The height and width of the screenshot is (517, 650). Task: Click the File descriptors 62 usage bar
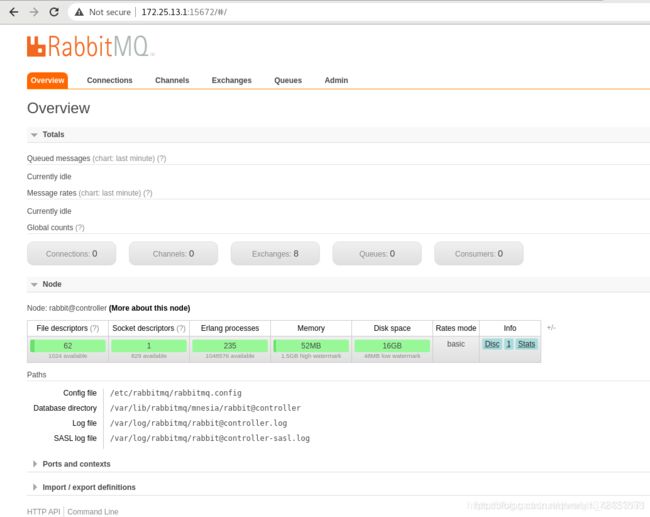68,345
